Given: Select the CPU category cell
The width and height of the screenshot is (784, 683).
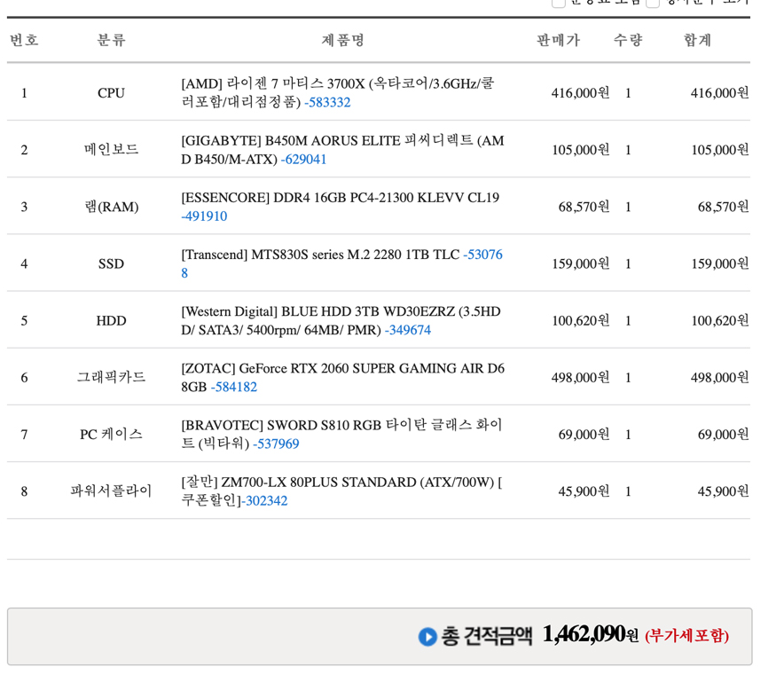Looking at the screenshot, I should tap(111, 93).
